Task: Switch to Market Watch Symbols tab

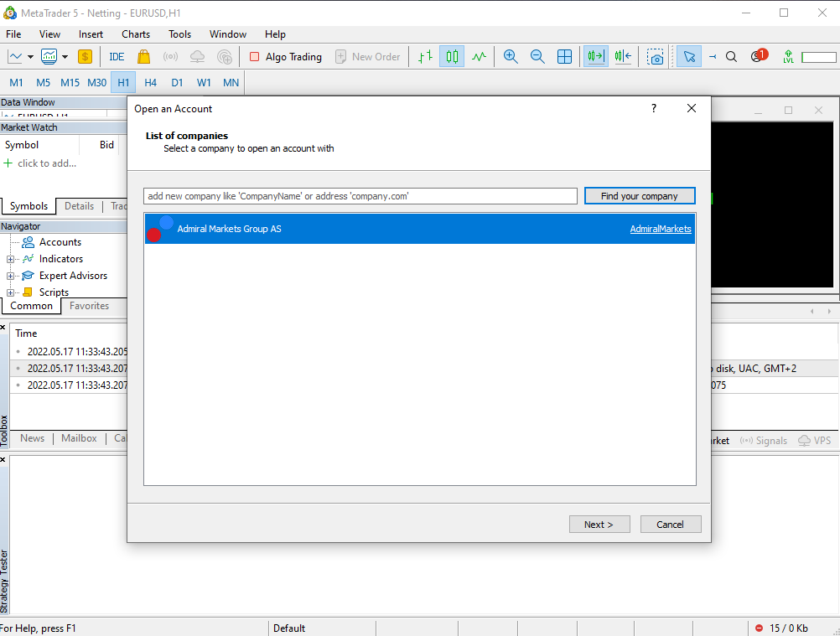Action: click(29, 206)
